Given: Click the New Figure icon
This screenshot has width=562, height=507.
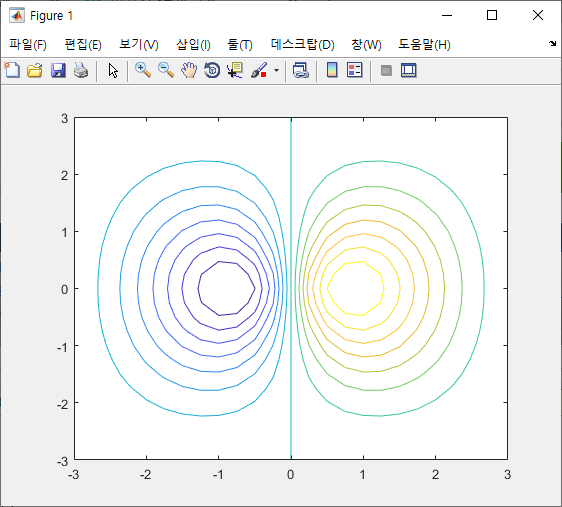Looking at the screenshot, I should [x=12, y=70].
